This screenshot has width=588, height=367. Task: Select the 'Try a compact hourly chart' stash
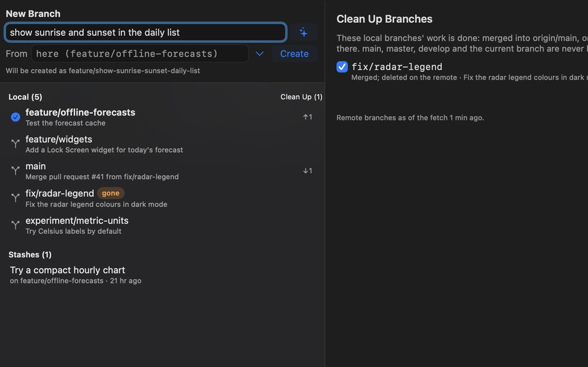(162, 275)
